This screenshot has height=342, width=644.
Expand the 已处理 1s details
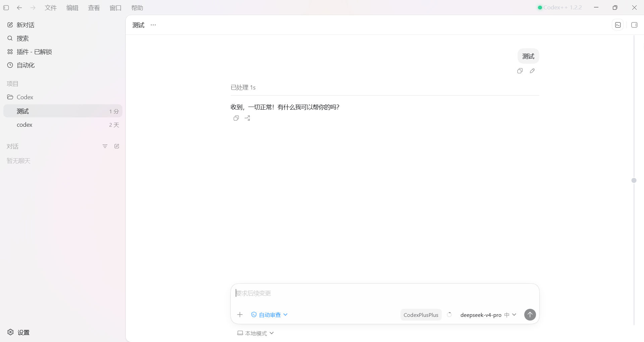tap(243, 88)
